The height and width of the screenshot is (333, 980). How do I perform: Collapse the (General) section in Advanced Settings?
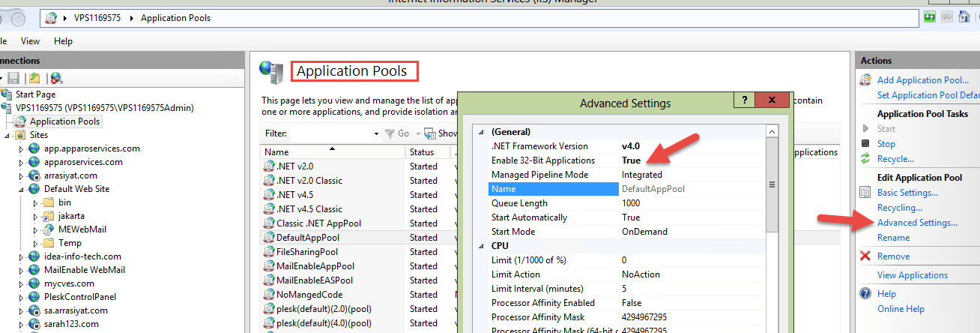tap(482, 132)
